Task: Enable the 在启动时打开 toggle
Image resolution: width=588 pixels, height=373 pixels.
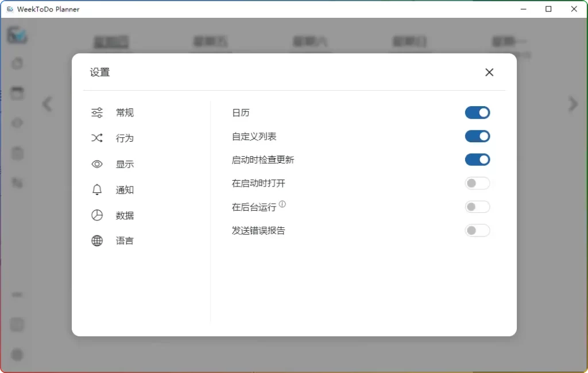Action: click(x=477, y=183)
